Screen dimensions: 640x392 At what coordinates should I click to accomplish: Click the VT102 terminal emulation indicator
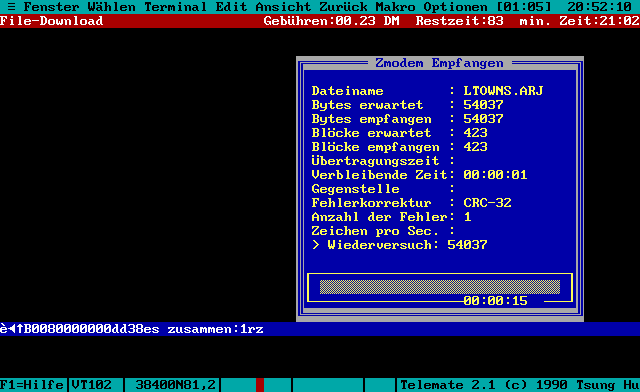pos(91,385)
